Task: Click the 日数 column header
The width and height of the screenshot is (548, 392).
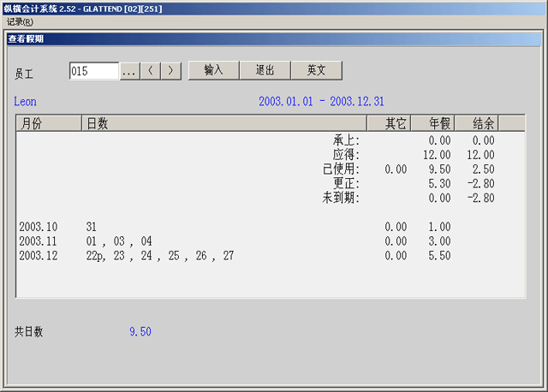Action: tap(224, 123)
